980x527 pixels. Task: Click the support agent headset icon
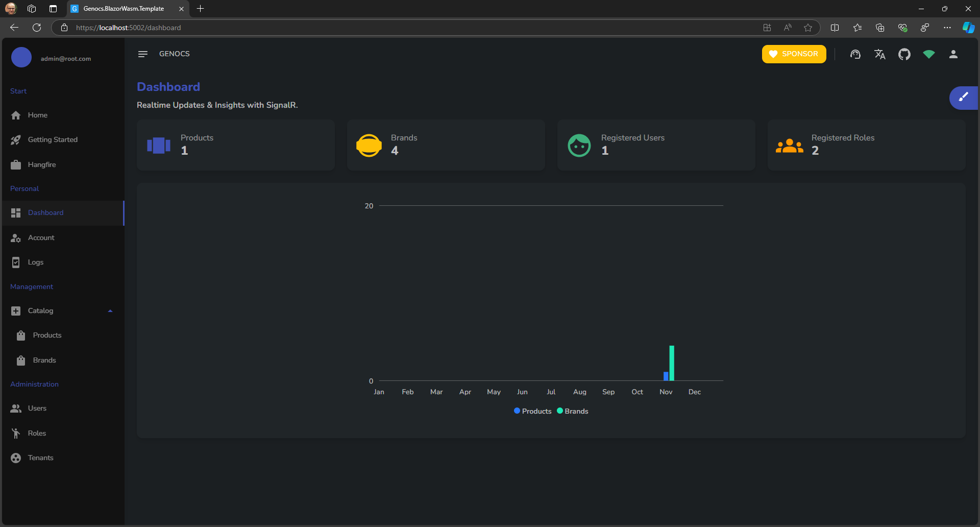[x=855, y=54]
